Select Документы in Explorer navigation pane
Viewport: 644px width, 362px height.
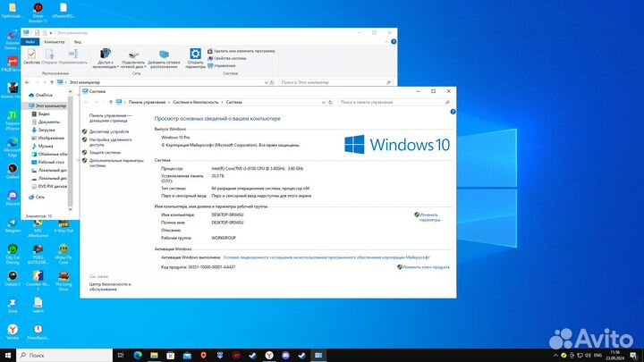tap(46, 122)
